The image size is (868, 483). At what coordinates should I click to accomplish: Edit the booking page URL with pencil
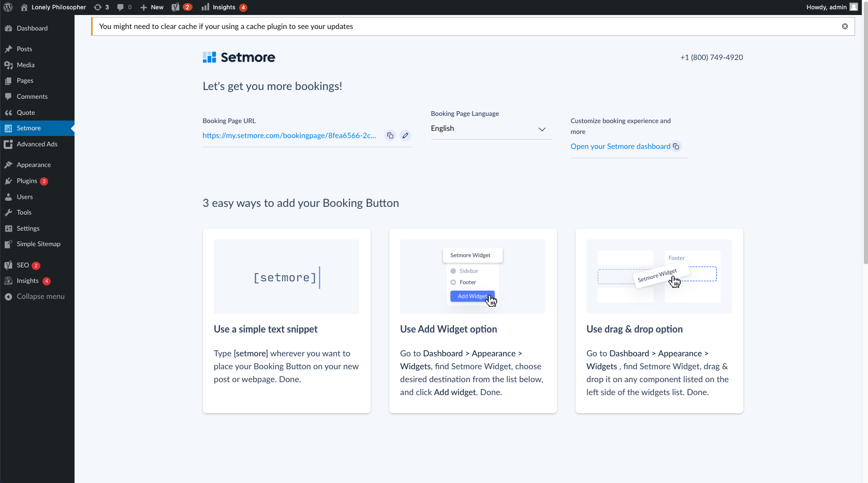[x=405, y=135]
